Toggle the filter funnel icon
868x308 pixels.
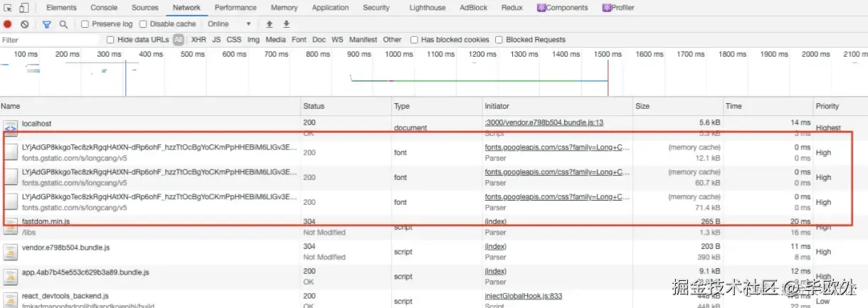pos(47,24)
